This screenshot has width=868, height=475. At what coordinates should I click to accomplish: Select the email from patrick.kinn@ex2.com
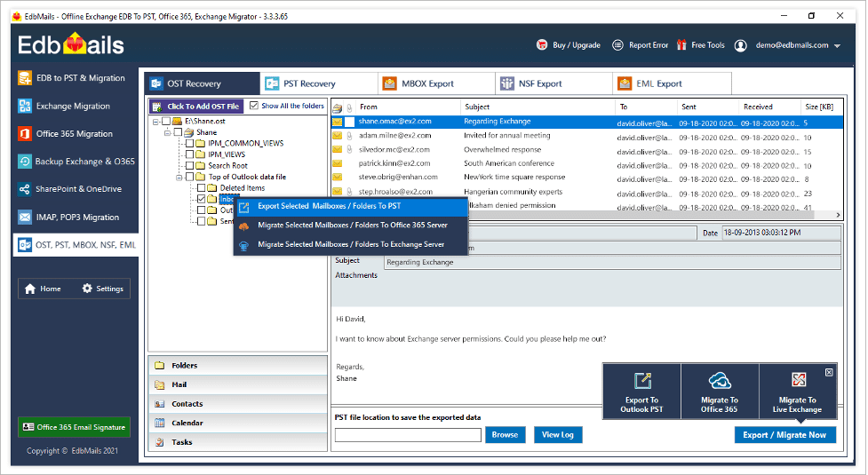click(586, 163)
